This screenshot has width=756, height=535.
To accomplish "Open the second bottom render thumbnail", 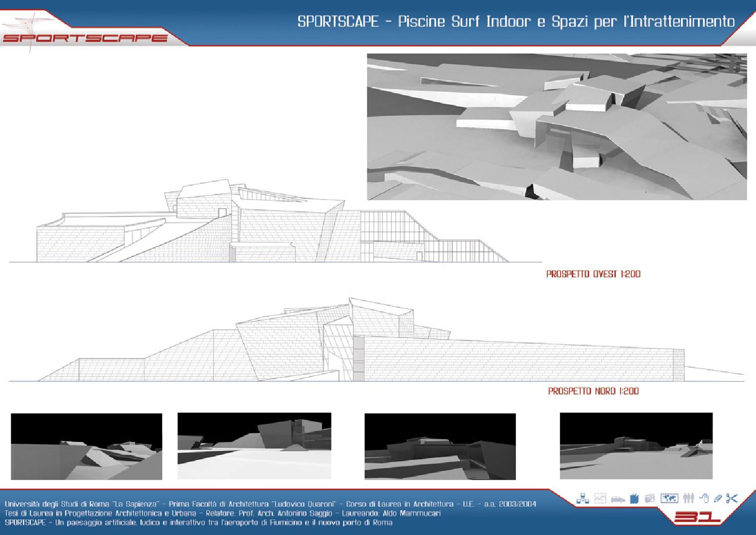I will pos(254,446).
